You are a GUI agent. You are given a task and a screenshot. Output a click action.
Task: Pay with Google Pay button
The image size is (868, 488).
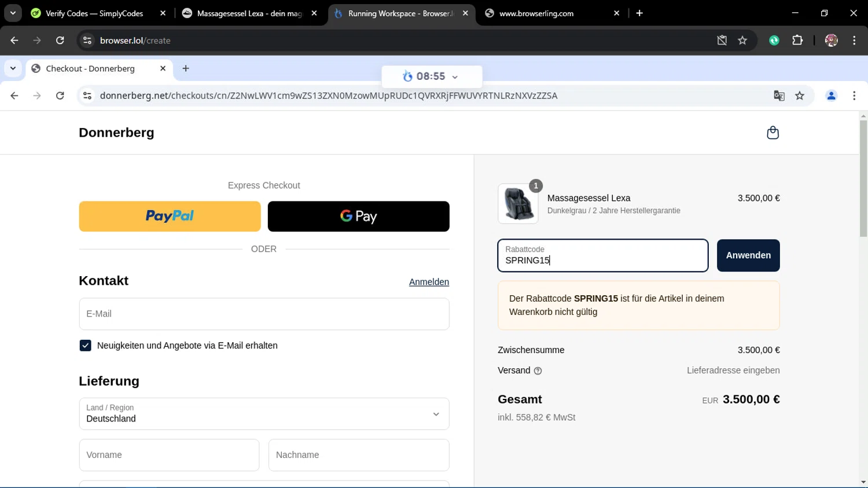(x=358, y=216)
